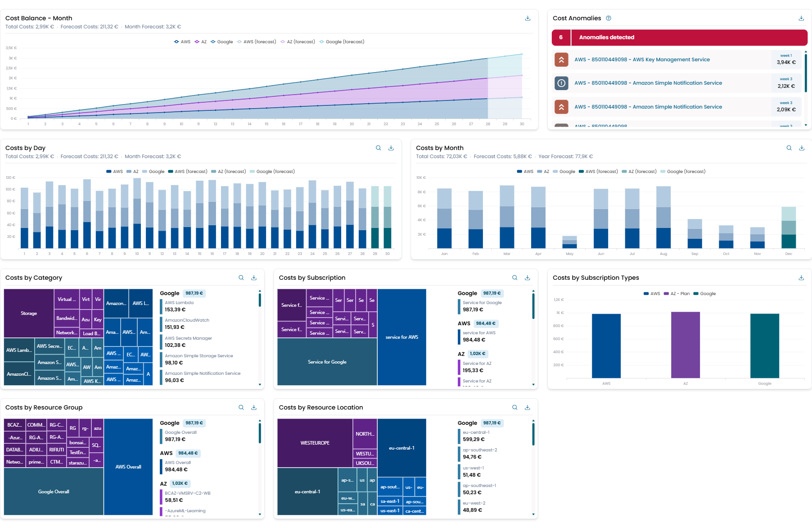The image size is (812, 528).
Task: Download the Cost Balance - Month chart
Action: [528, 18]
